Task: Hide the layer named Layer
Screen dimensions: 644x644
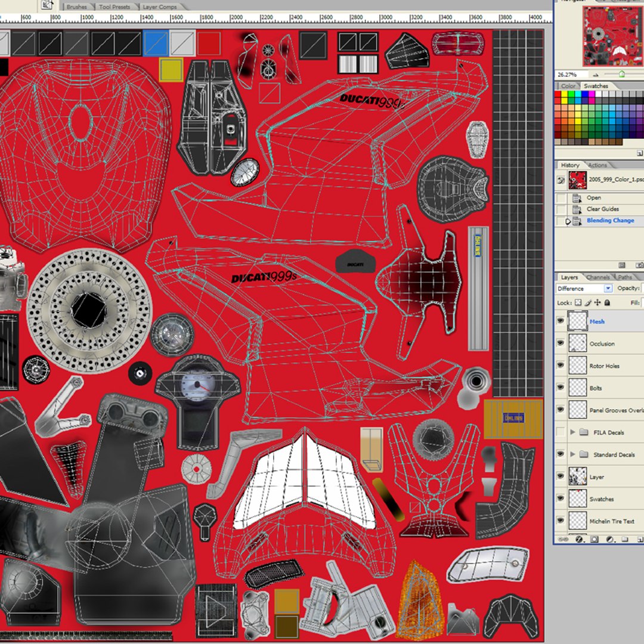Action: tap(561, 476)
